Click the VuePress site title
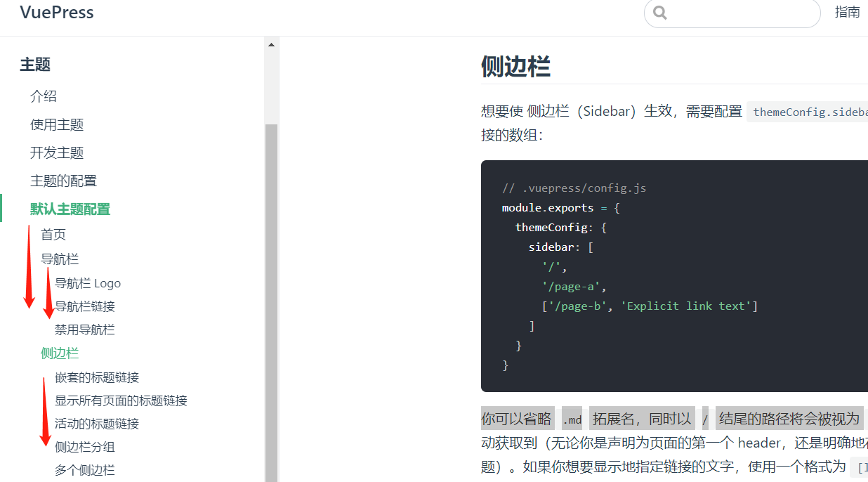Viewport: 868px width, 482px height. [57, 12]
